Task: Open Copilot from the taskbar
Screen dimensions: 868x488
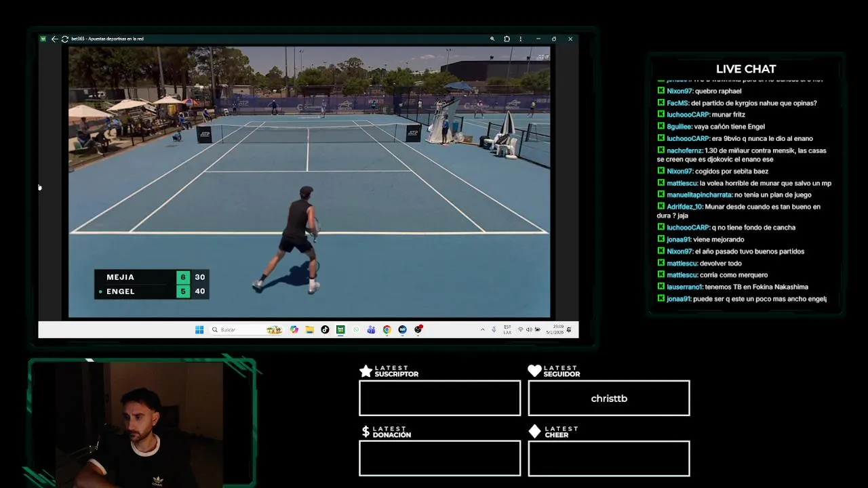Action: click(294, 329)
